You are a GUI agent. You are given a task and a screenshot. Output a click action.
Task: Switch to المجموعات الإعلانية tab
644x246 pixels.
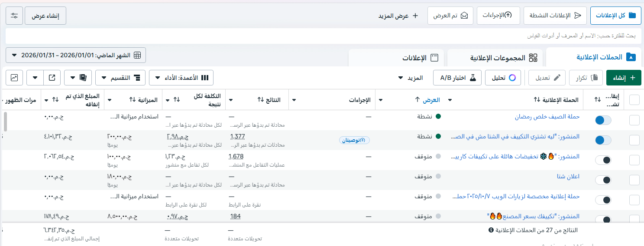coord(496,58)
